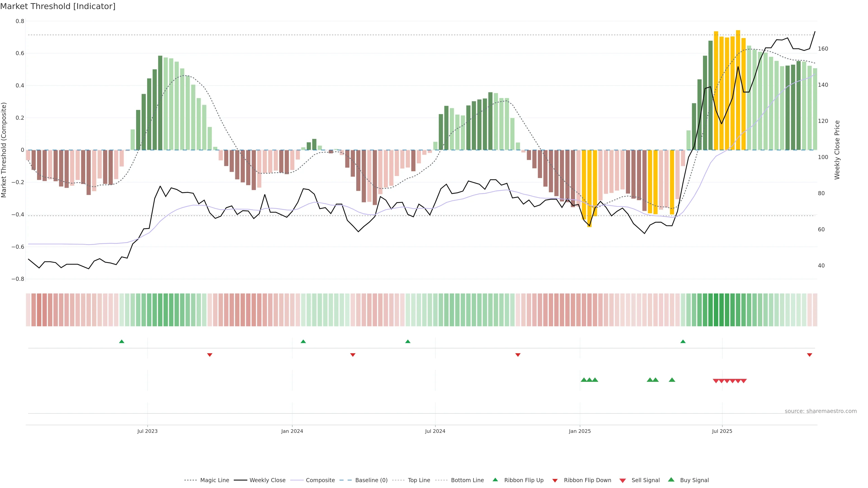Click the Bottom Line legend entry
868x488 pixels.
pyautogui.click(x=467, y=480)
